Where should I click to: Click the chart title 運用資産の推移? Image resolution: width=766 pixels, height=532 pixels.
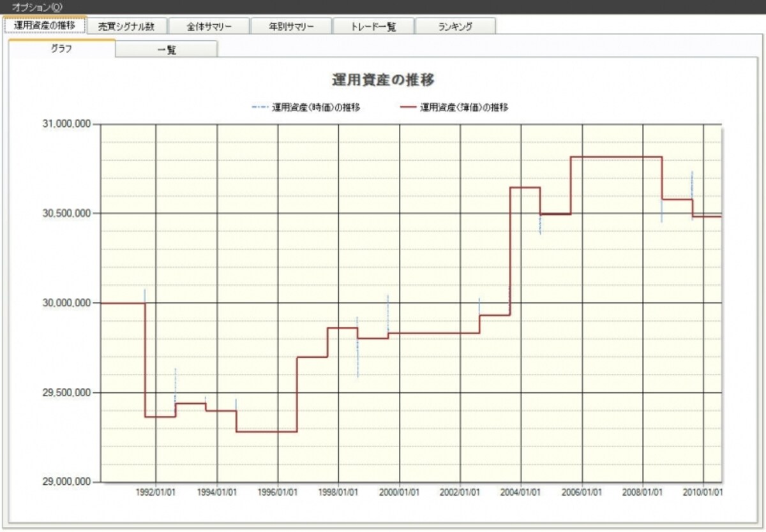point(383,80)
